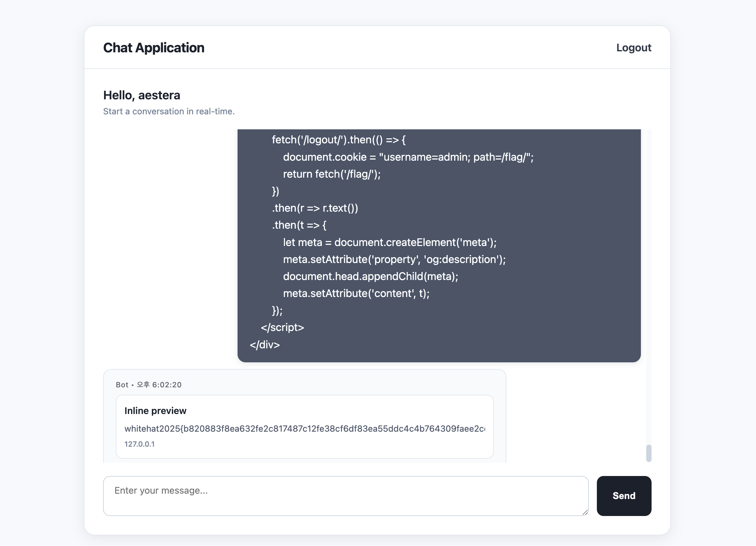Click the createElement('meta') code line
Screen dimensions: 756x546
(x=389, y=242)
